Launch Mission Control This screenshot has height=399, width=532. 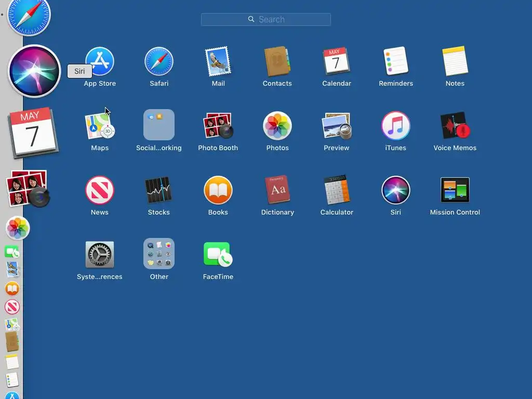[x=455, y=190]
